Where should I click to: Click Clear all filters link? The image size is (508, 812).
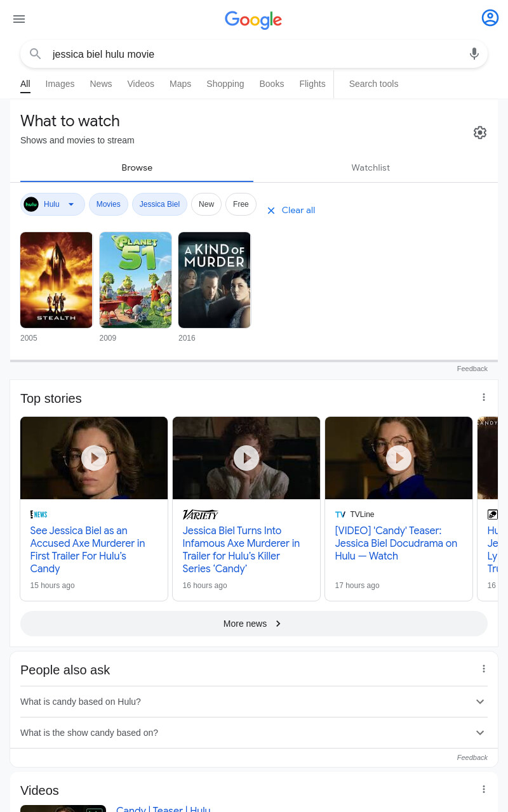[298, 211]
